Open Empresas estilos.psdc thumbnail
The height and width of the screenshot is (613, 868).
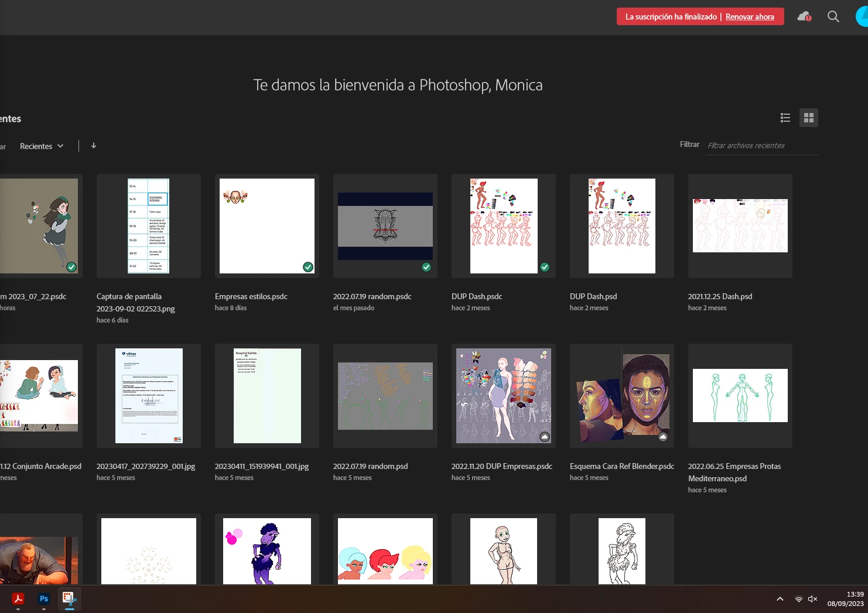tap(267, 226)
